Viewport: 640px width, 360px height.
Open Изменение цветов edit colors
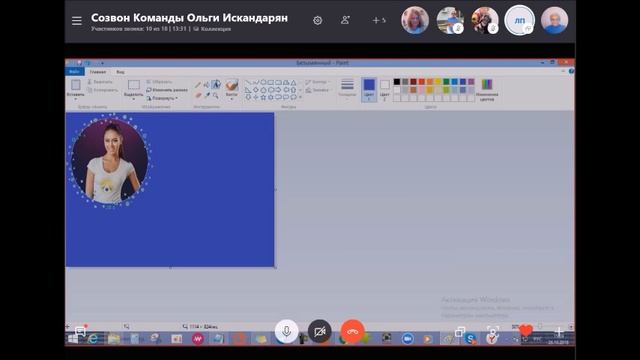487,89
